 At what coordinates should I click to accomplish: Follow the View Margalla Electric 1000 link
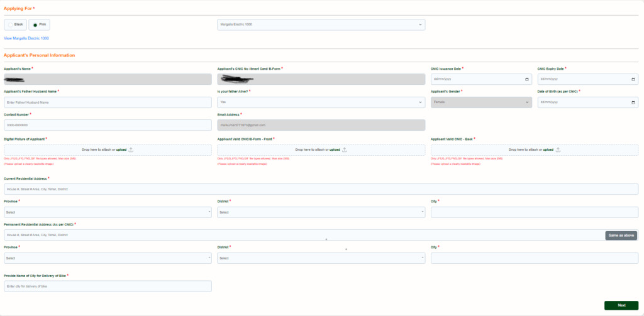(26, 38)
